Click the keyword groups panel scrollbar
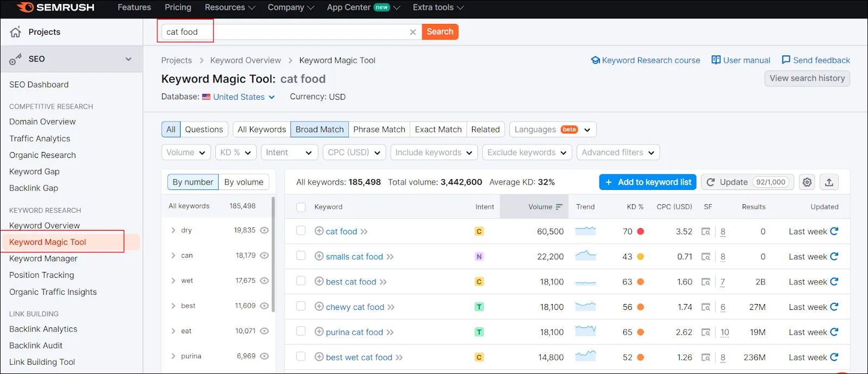Screen dimensions: 868x374 click(273, 255)
